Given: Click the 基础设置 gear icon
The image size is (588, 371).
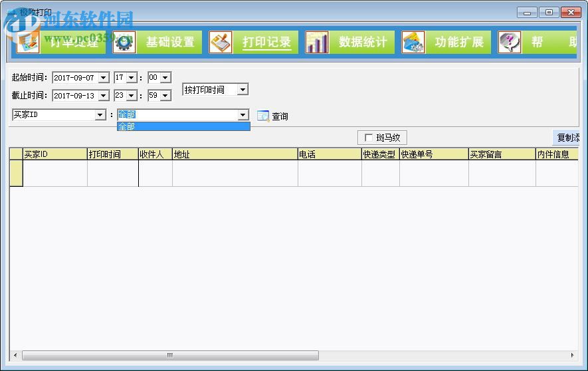Looking at the screenshot, I should tap(124, 42).
